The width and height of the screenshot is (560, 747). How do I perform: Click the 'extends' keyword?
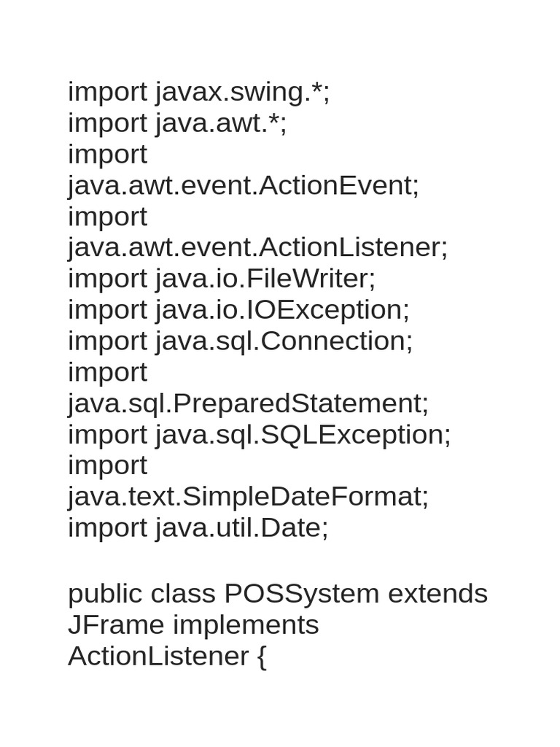pos(437,594)
